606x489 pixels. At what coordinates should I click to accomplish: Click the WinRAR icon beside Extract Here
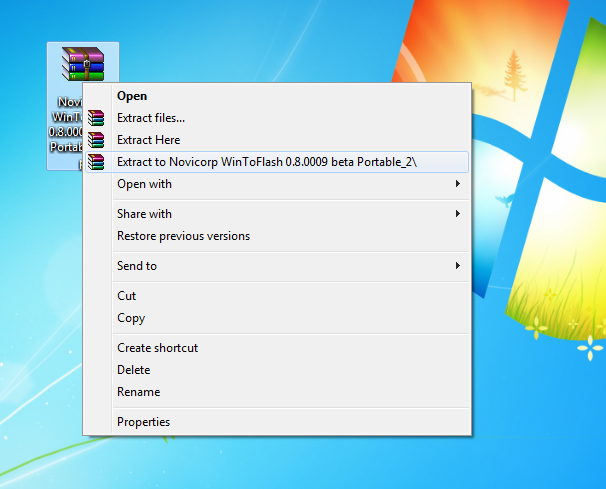click(x=96, y=140)
